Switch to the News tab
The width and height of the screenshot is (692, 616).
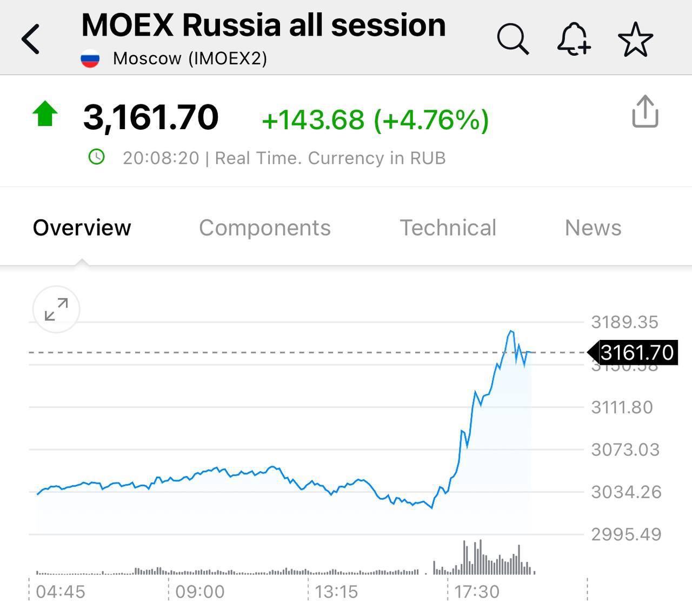click(593, 227)
